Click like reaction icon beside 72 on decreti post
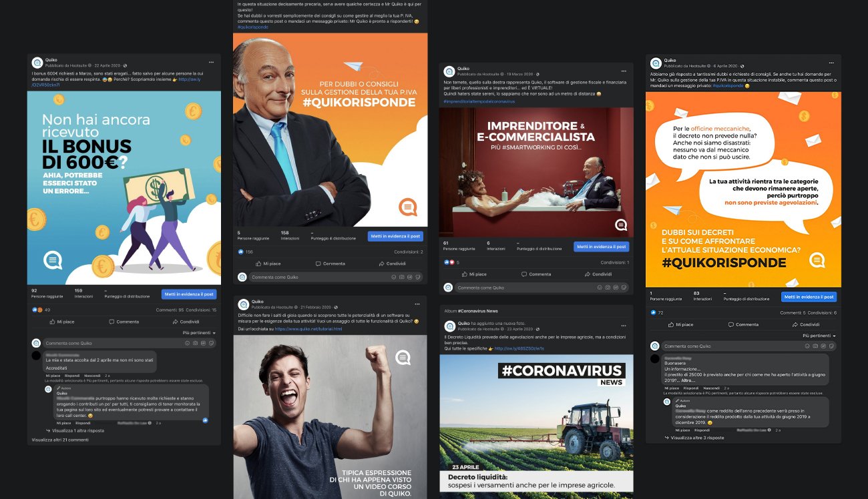 click(x=654, y=312)
